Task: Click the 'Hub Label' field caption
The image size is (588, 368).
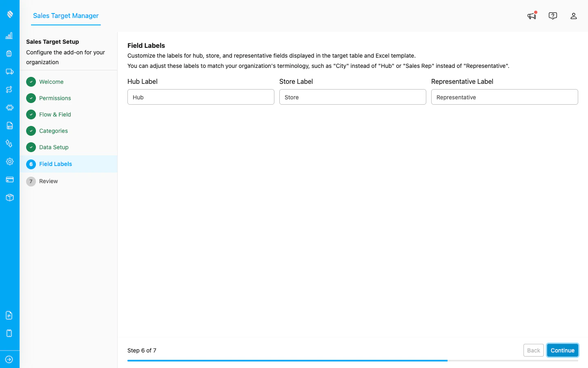Action: [143, 81]
